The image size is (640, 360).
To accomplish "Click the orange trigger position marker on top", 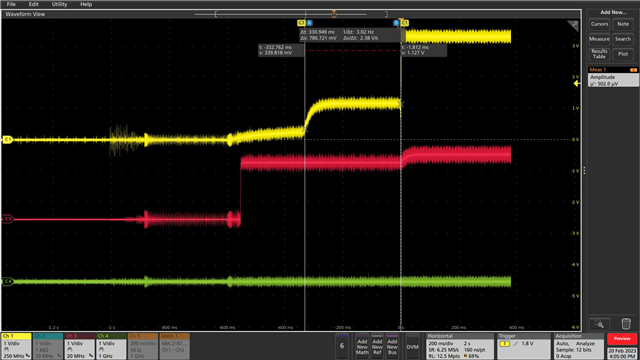I will coord(334,14).
